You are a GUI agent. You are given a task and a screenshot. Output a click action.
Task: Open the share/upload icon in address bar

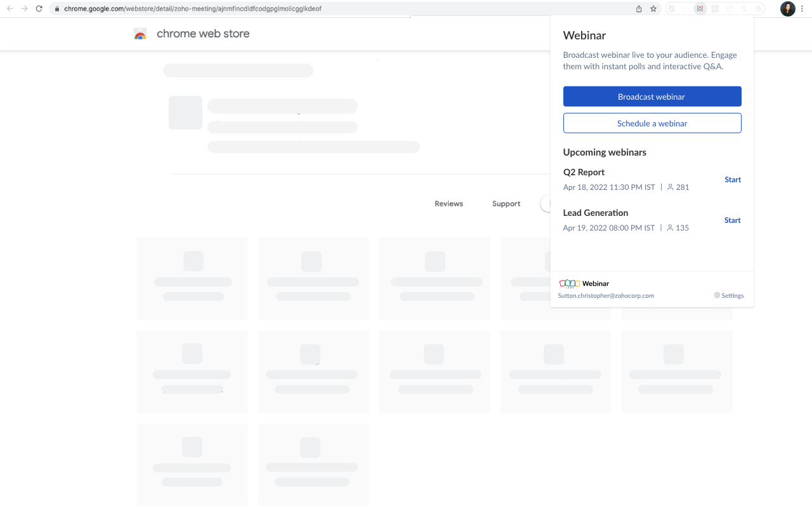click(638, 8)
